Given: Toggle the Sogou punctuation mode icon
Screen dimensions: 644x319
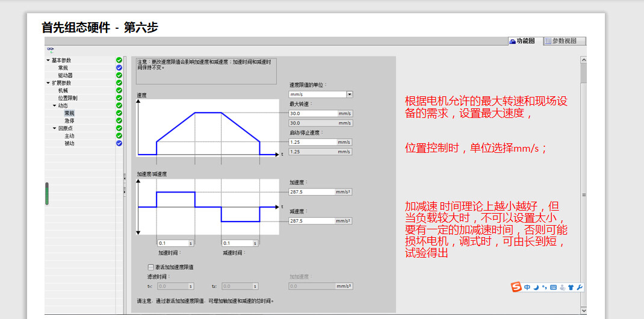Looking at the screenshot, I should pyautogui.click(x=544, y=287).
